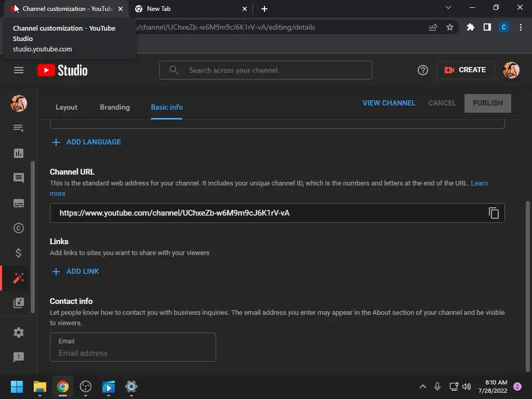Select the Customization magic wand icon
532x399 pixels.
pyautogui.click(x=19, y=278)
